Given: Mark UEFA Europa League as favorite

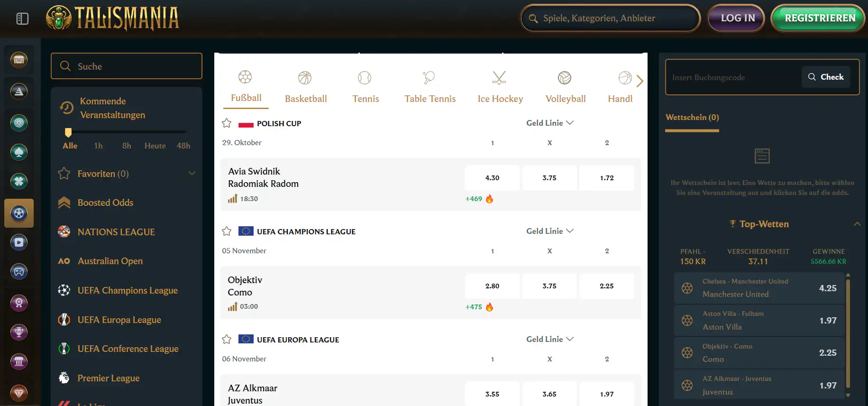Looking at the screenshot, I should tap(227, 340).
